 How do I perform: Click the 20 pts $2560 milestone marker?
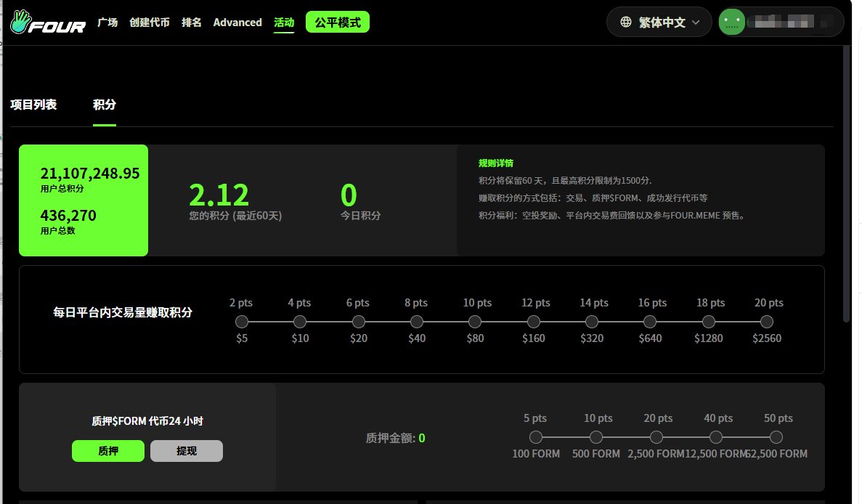(x=766, y=322)
